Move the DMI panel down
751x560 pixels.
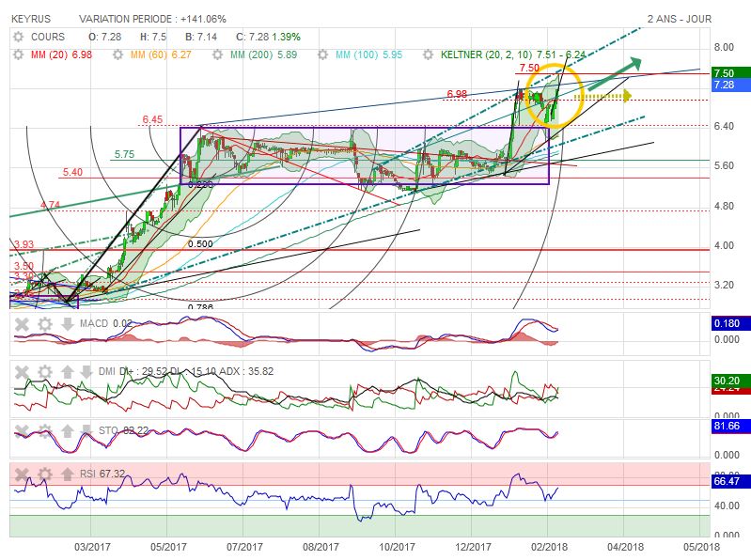pos(86,372)
